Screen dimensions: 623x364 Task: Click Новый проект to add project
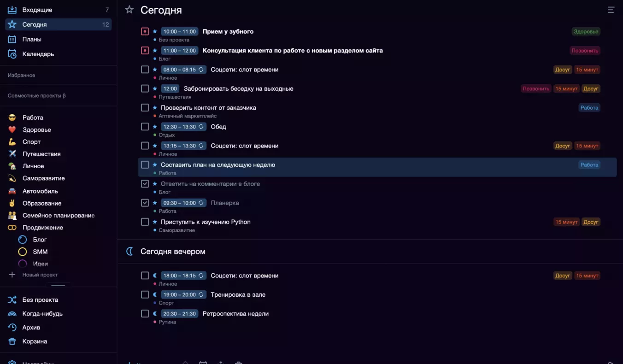click(x=40, y=275)
